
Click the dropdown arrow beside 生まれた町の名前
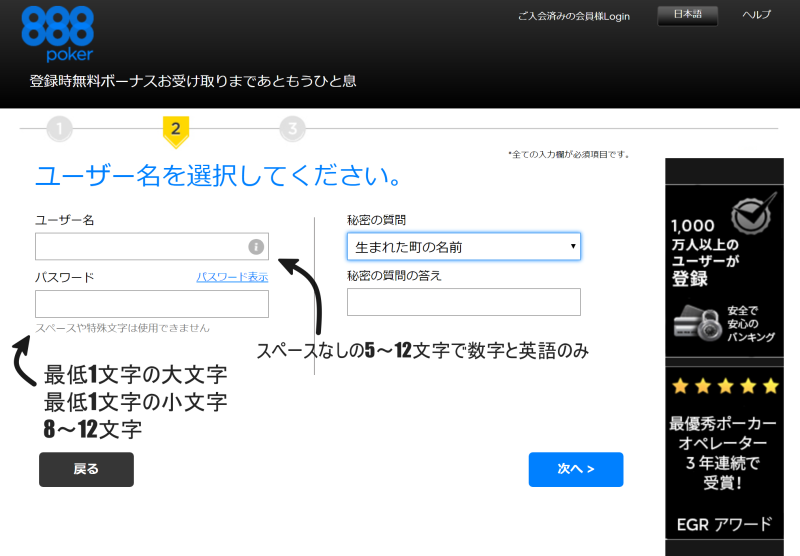coord(572,246)
